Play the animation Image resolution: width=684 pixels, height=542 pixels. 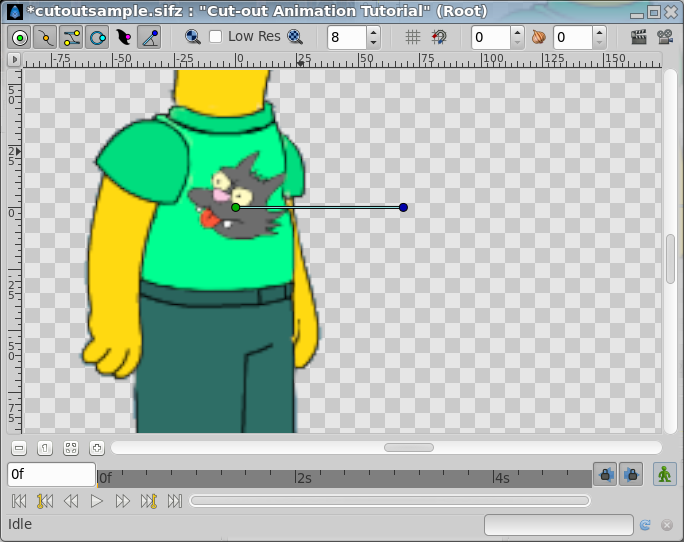click(x=97, y=501)
